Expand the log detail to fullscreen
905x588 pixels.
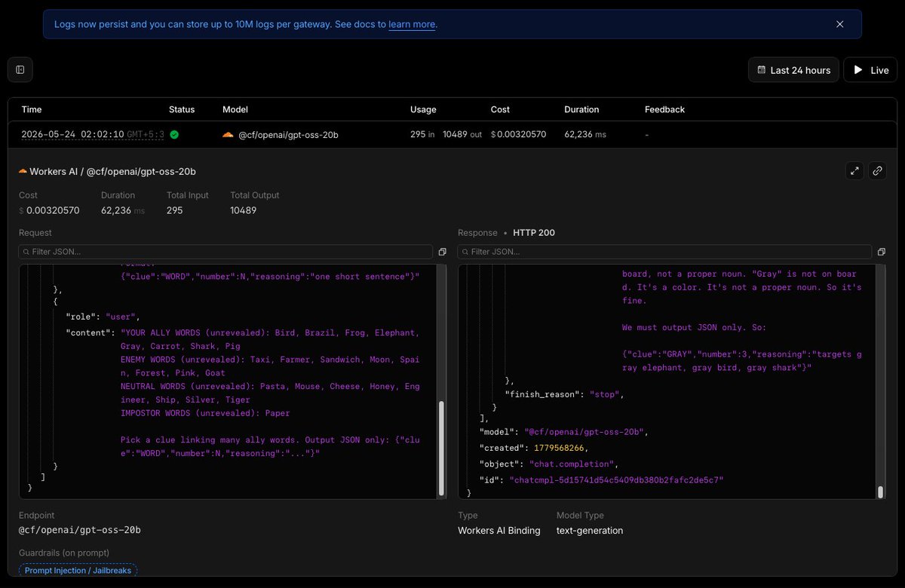(x=855, y=171)
